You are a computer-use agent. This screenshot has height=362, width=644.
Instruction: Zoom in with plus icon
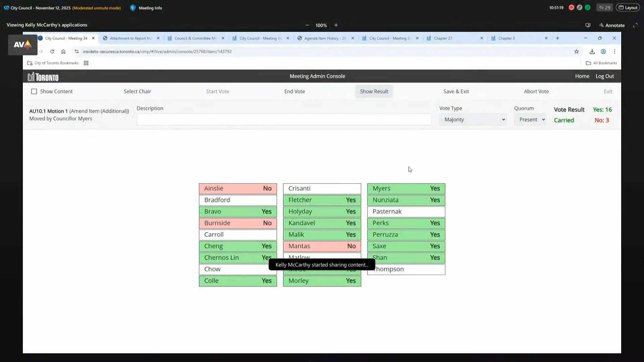click(336, 25)
